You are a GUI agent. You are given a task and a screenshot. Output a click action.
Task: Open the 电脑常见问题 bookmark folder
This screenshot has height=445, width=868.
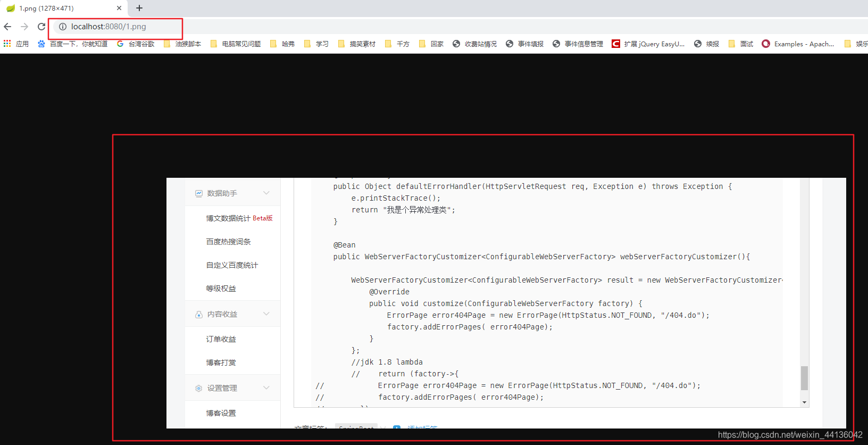(x=236, y=44)
